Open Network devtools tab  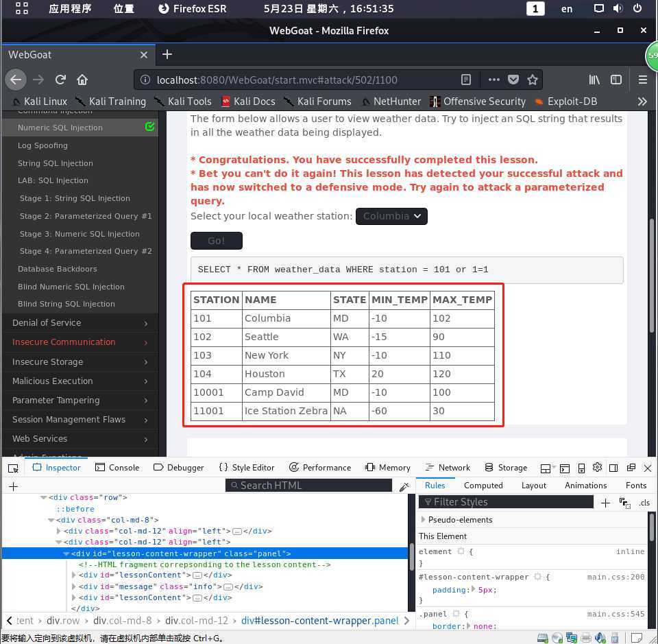pyautogui.click(x=448, y=468)
